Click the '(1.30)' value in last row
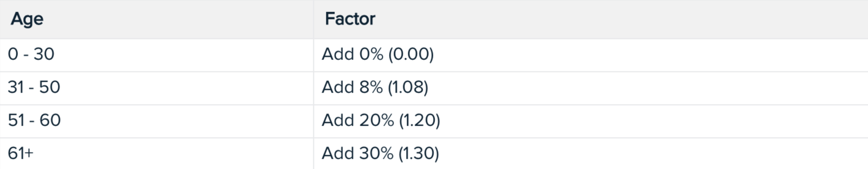 [x=419, y=153]
